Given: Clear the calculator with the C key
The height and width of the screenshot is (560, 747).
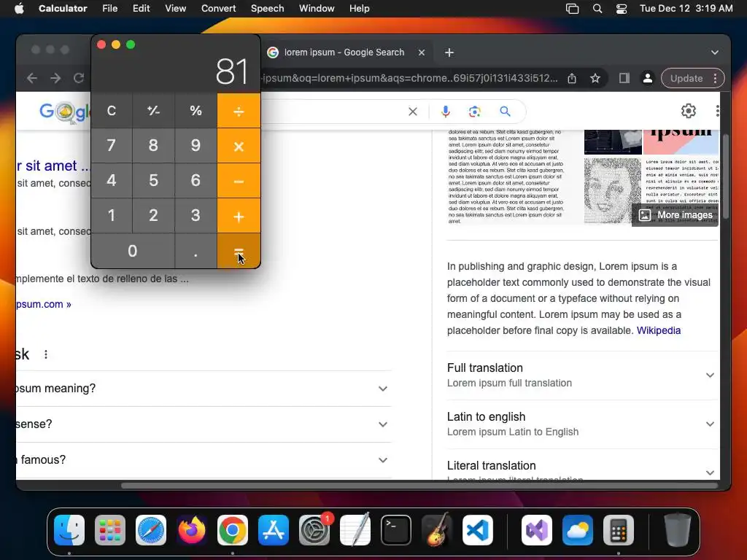Looking at the screenshot, I should click(x=112, y=111).
